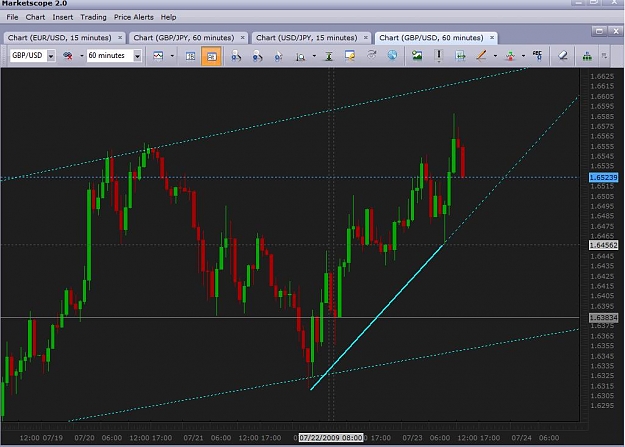Expand the zoom magnifier dropdown arrow
The width and height of the screenshot is (625, 447).
point(314,56)
